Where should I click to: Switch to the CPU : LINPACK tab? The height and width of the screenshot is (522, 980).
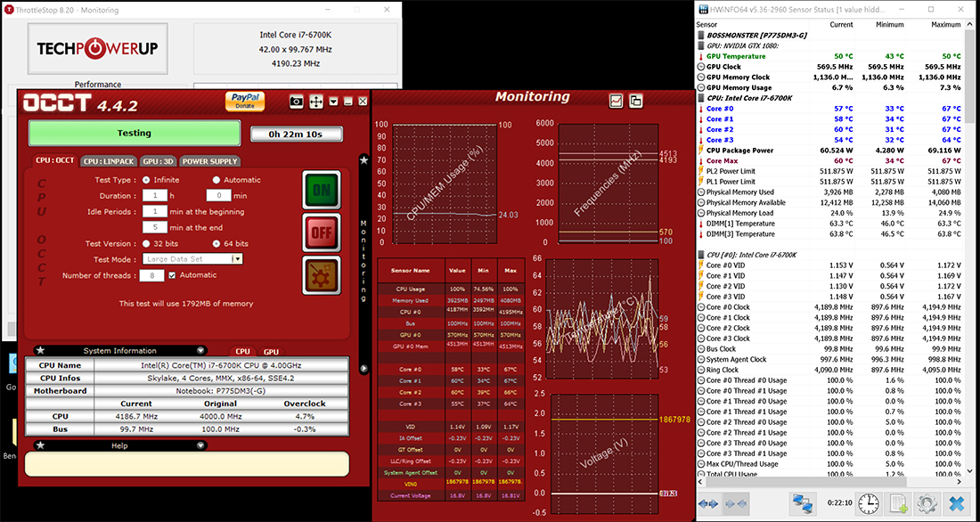click(x=108, y=161)
